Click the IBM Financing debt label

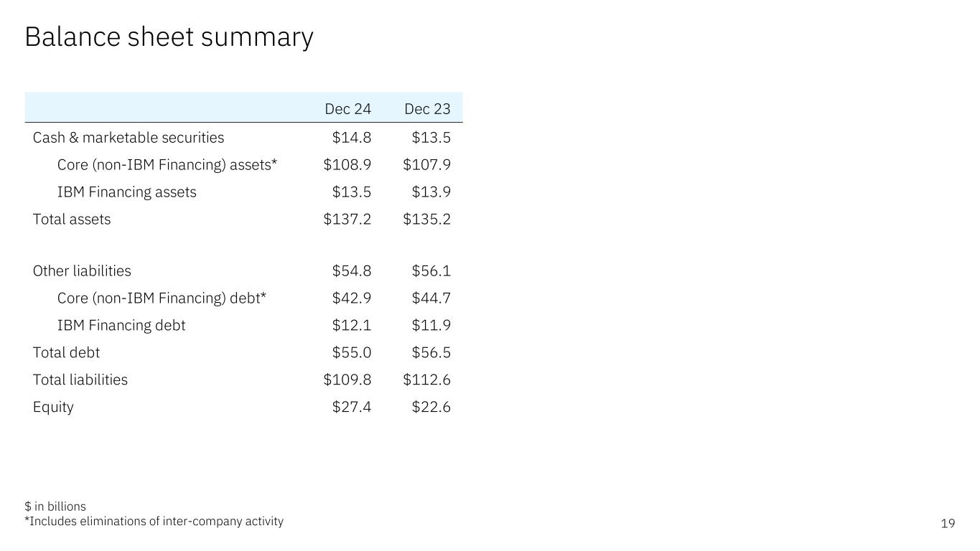(121, 326)
